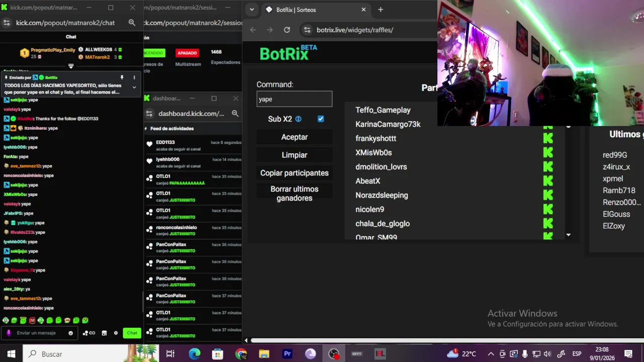The width and height of the screenshot is (644, 362).
Task: Select participant XMisWb0s in list
Action: point(373,152)
